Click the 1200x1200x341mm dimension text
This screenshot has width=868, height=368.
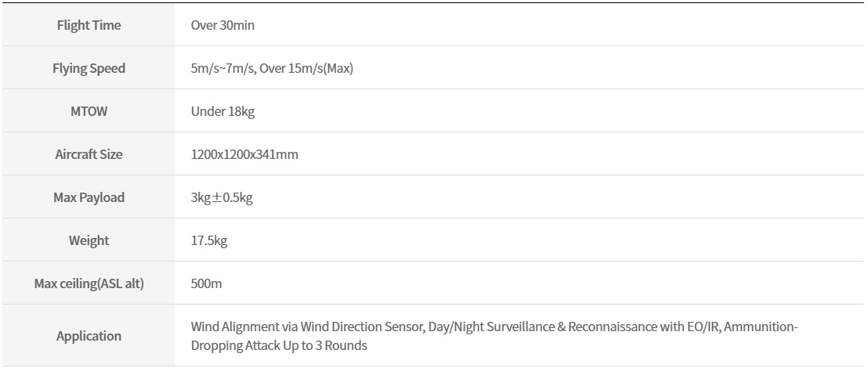(x=244, y=154)
